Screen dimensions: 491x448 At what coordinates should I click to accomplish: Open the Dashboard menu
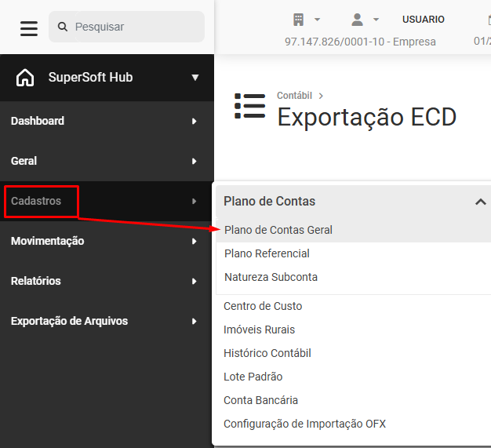(107, 121)
